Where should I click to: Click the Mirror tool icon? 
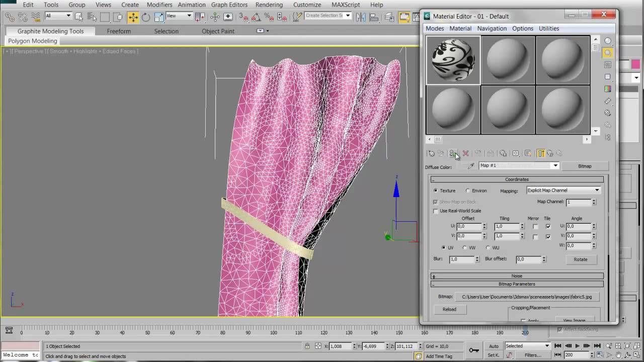coord(361,17)
